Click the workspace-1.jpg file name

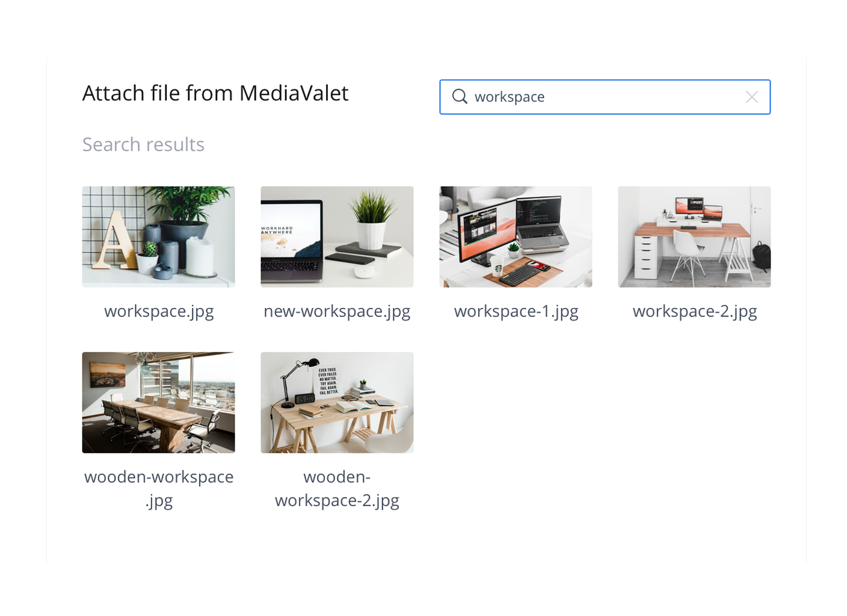point(516,311)
